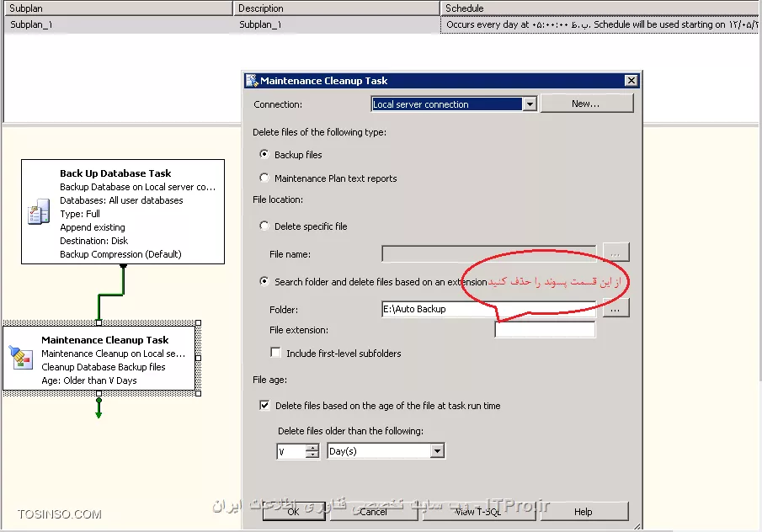
Task: Click the green arrow below the Cleanup task
Action: 99,408
